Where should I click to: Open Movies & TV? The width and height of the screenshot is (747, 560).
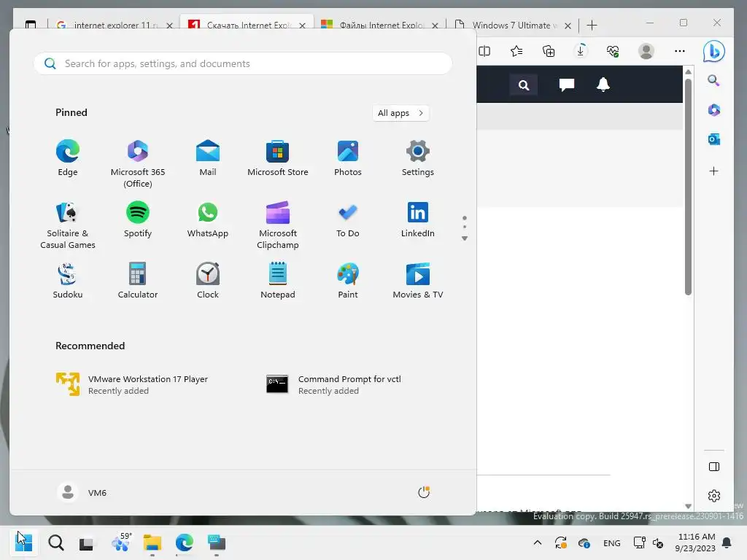(418, 281)
